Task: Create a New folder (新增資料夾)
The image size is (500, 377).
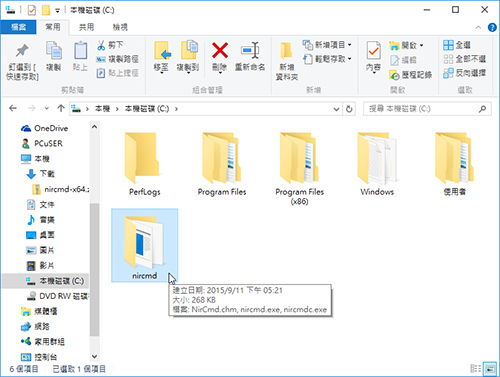Action: 287,62
